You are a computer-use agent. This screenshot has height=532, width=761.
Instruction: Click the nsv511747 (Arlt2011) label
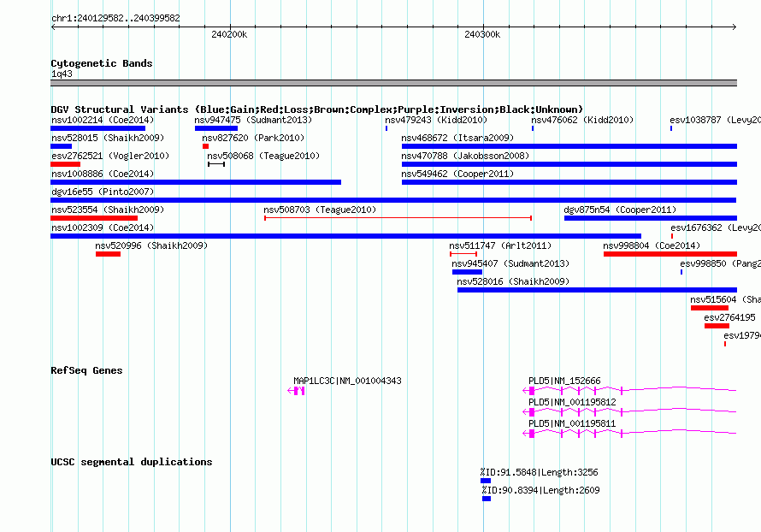pos(500,245)
